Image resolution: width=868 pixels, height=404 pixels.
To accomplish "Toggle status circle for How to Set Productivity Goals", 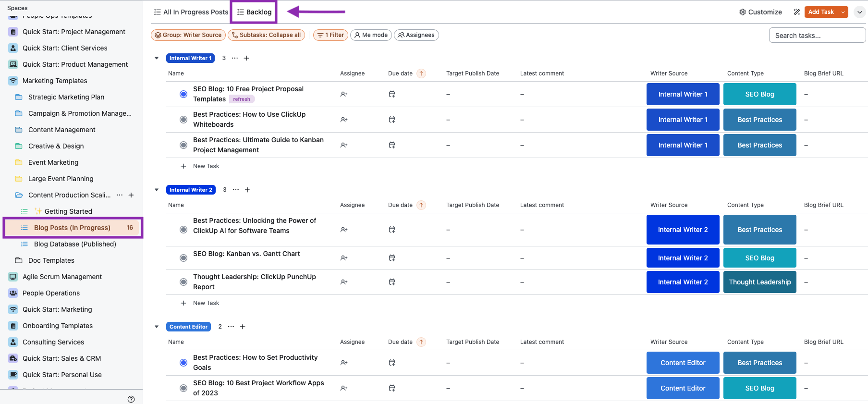I will point(183,363).
